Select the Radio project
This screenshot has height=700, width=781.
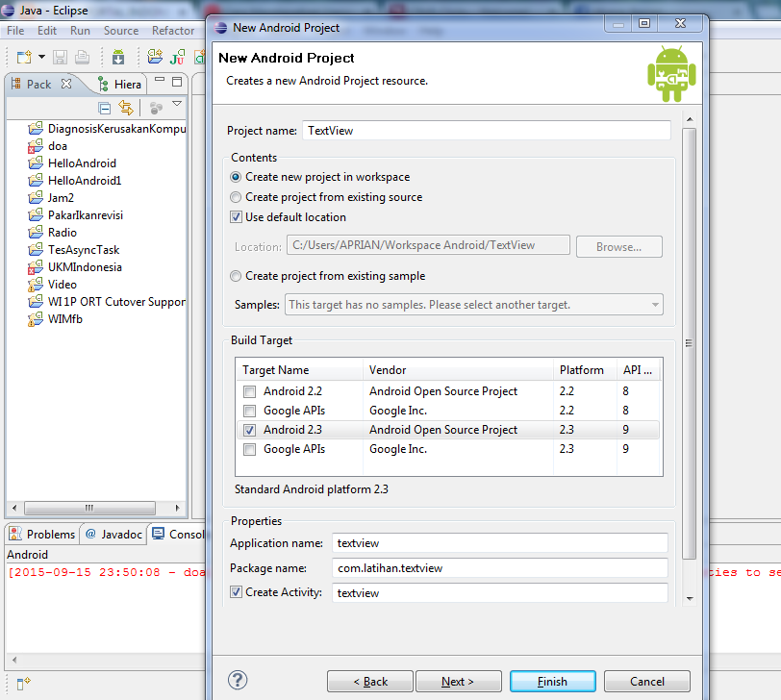coord(52,233)
